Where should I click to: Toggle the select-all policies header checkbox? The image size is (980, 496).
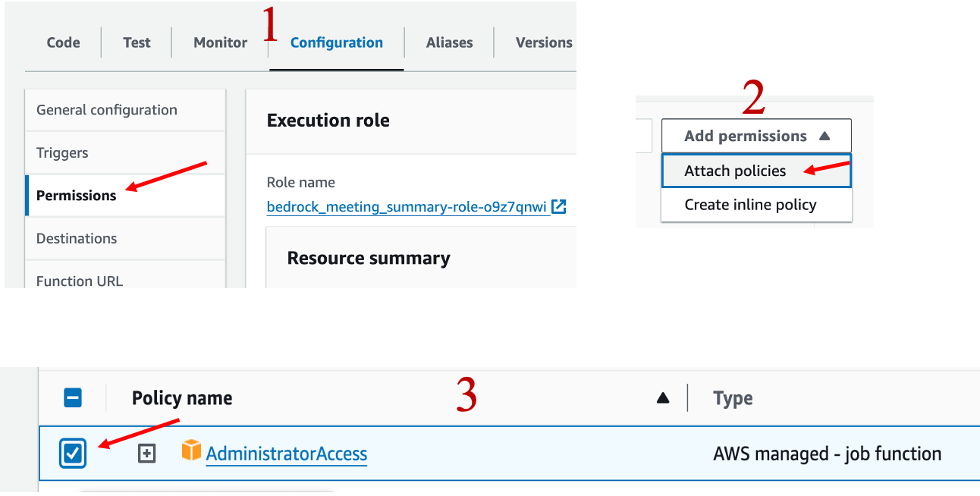point(73,397)
